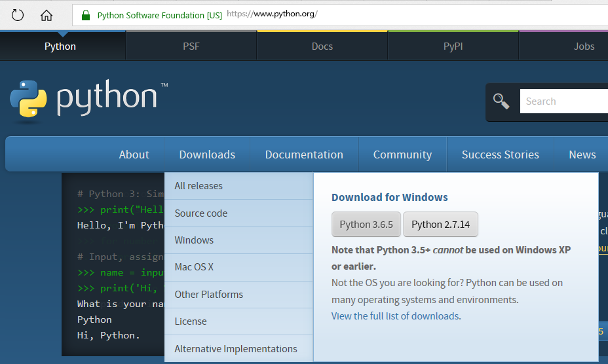608x364 pixels.
Task: Click the 'Hi, Python.' output line
Action: [108, 335]
